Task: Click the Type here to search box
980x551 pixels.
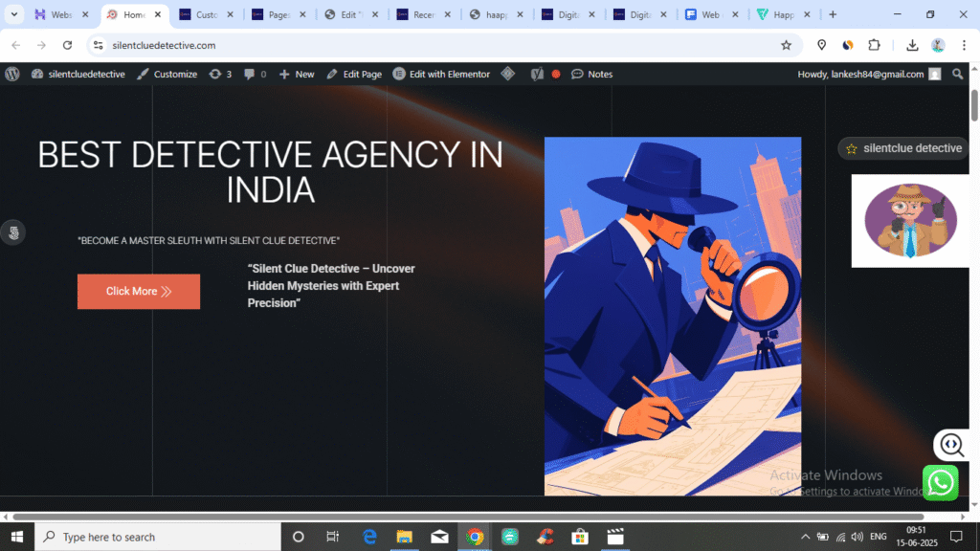Action: [x=158, y=537]
